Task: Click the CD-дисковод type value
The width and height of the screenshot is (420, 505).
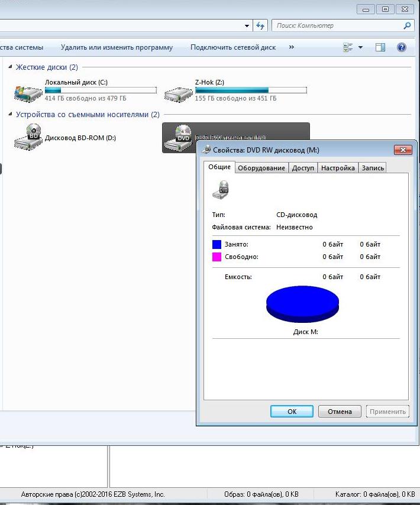Action: (x=296, y=215)
